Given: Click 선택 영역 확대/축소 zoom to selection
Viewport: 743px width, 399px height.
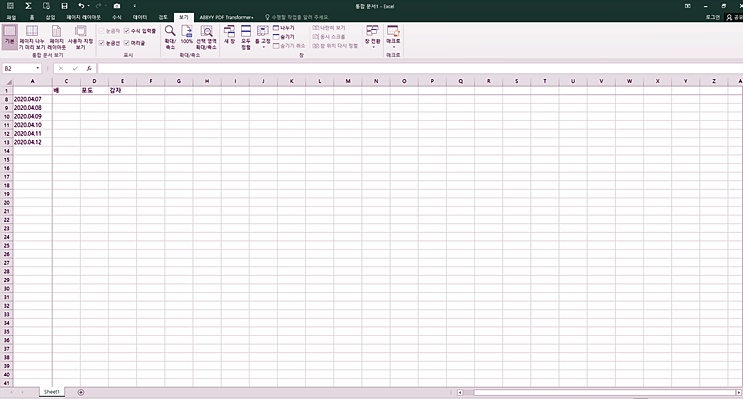Looking at the screenshot, I should (207, 37).
